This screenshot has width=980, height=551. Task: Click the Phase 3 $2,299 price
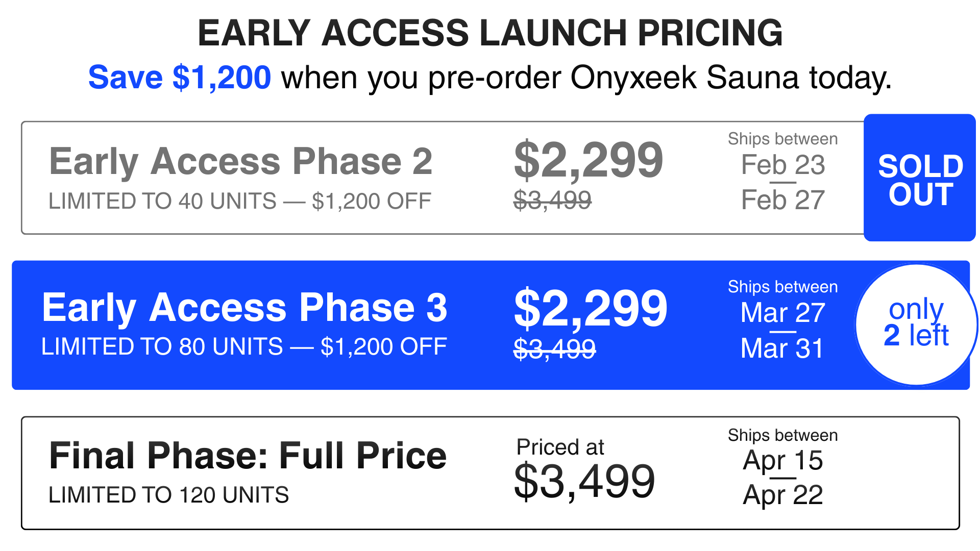tap(591, 309)
